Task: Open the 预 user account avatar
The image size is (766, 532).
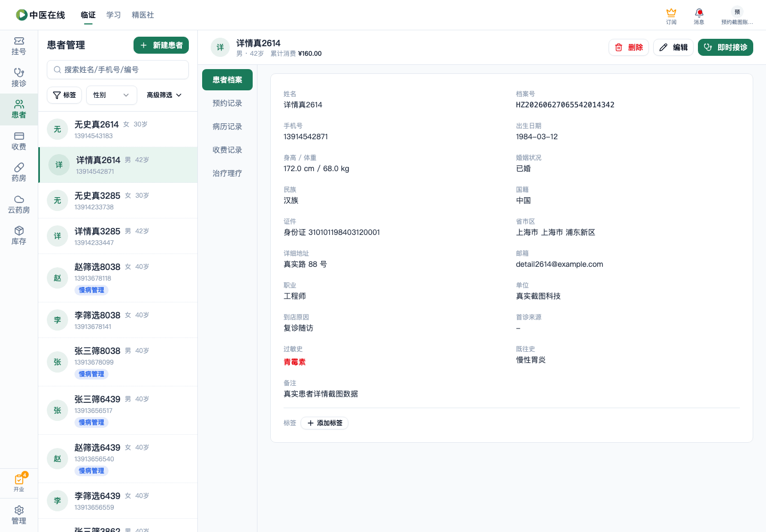Action: [737, 15]
